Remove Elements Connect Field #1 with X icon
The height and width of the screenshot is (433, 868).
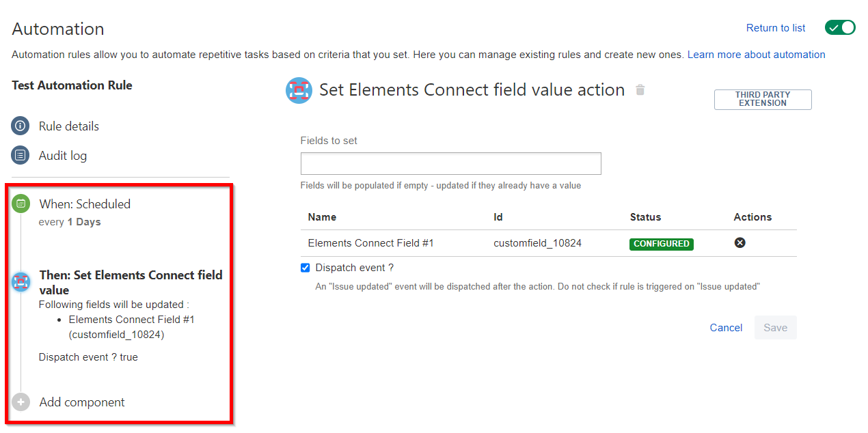click(x=740, y=243)
